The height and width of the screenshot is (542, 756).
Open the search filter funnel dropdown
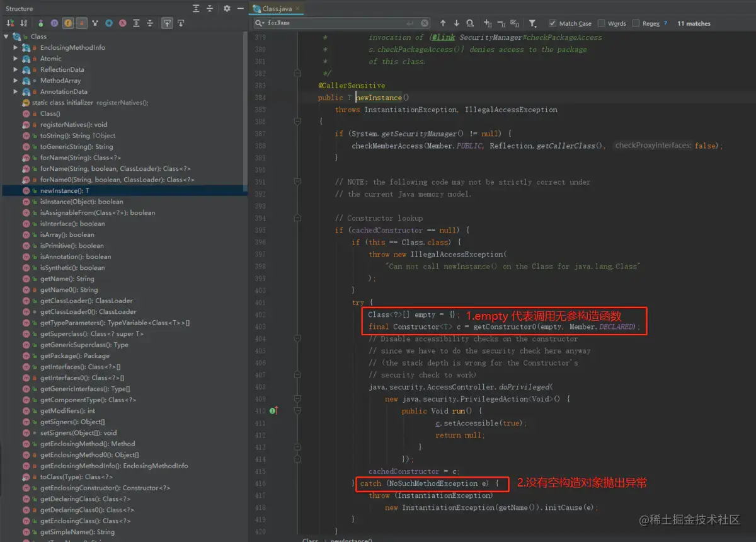(532, 23)
